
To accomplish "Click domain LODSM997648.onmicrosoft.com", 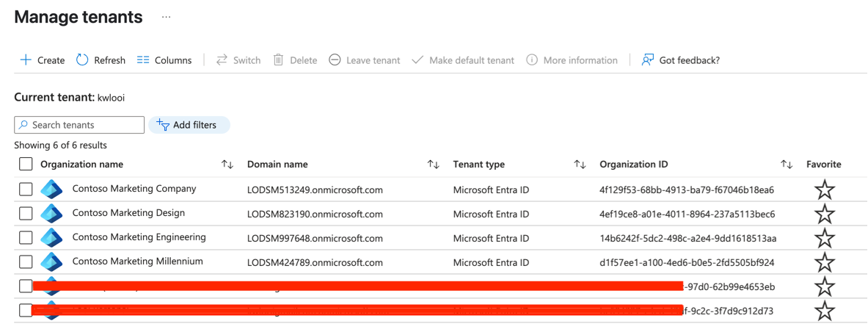I will pyautogui.click(x=315, y=238).
